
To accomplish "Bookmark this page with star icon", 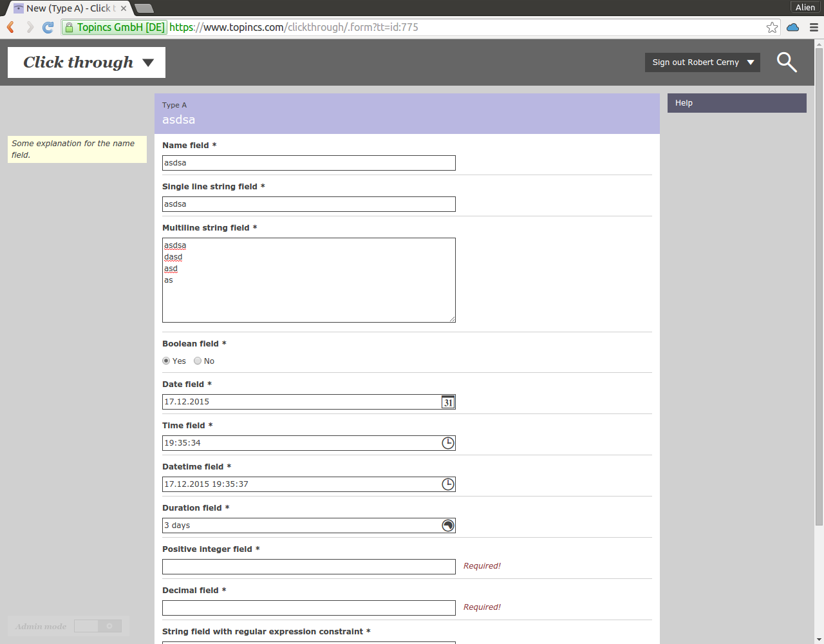I will click(772, 27).
